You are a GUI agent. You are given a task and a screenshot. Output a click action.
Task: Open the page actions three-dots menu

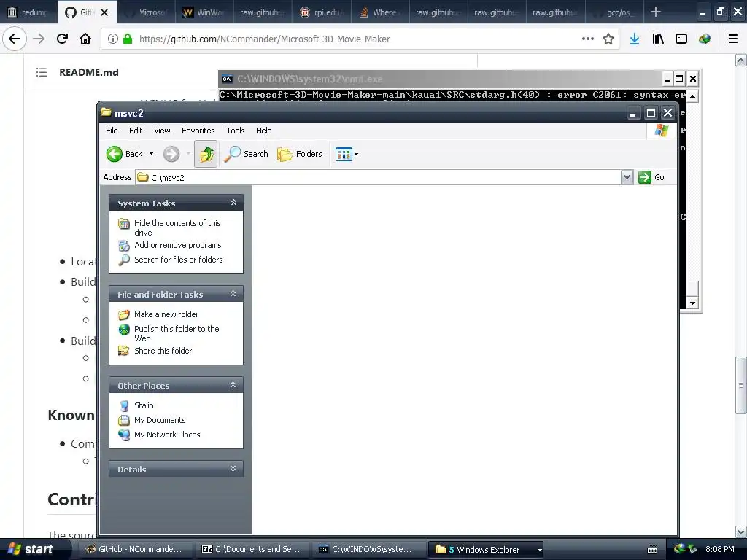click(588, 39)
